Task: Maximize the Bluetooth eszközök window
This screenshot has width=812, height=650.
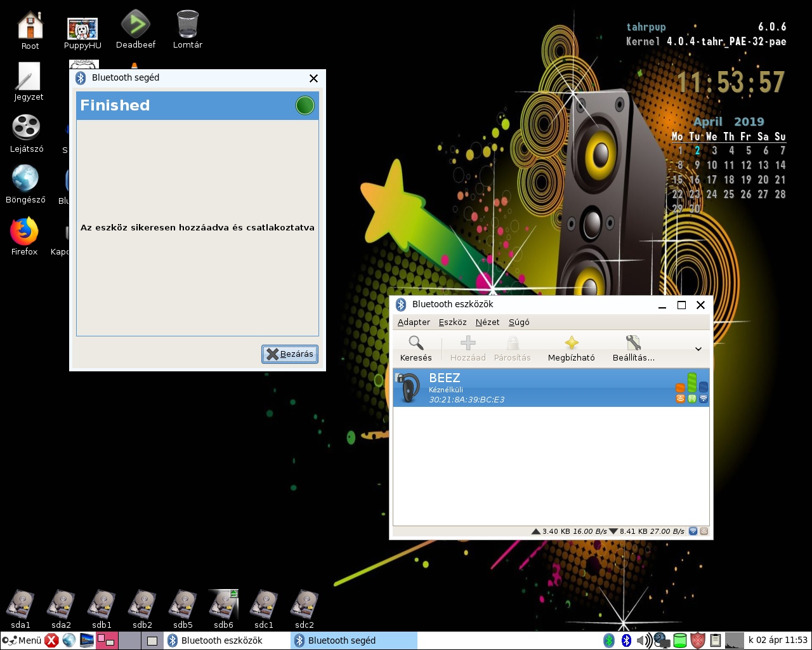Action: point(681,305)
